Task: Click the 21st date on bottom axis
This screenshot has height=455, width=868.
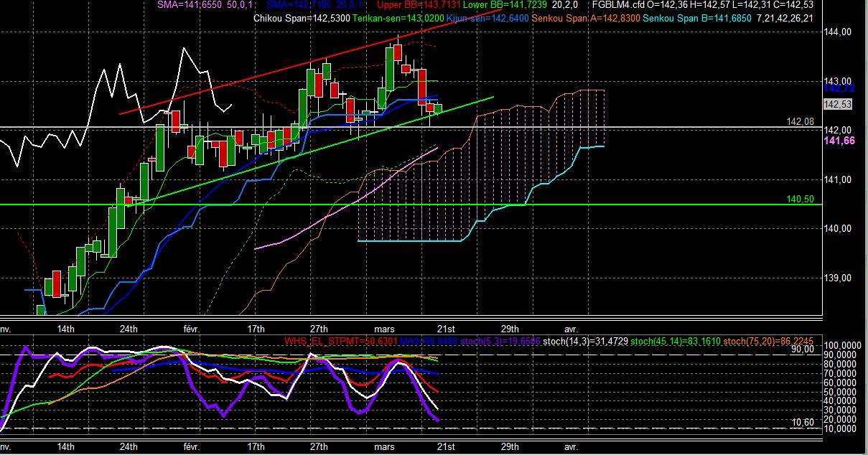Action: pos(445,446)
